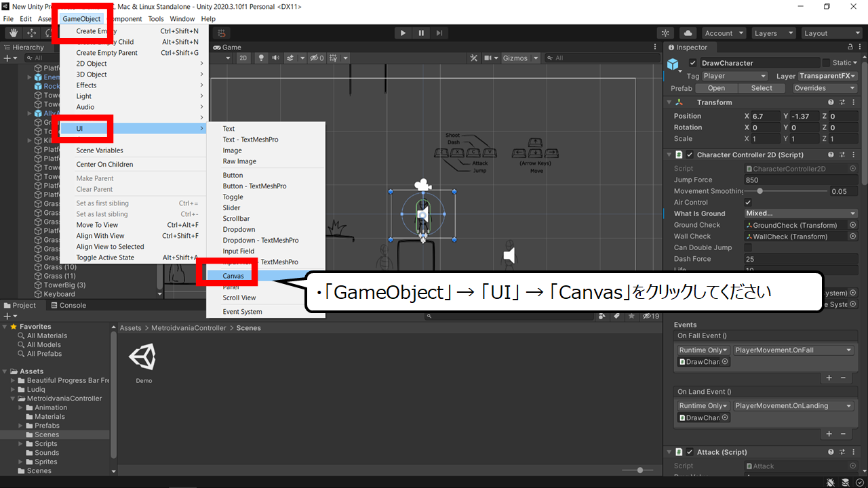Click the Position Y field
Image resolution: width=868 pixels, height=488 pixels.
pyautogui.click(x=805, y=116)
